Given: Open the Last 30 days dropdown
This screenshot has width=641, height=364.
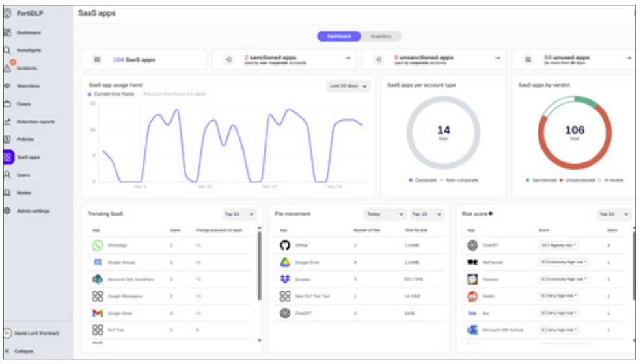Looking at the screenshot, I should pyautogui.click(x=348, y=86).
